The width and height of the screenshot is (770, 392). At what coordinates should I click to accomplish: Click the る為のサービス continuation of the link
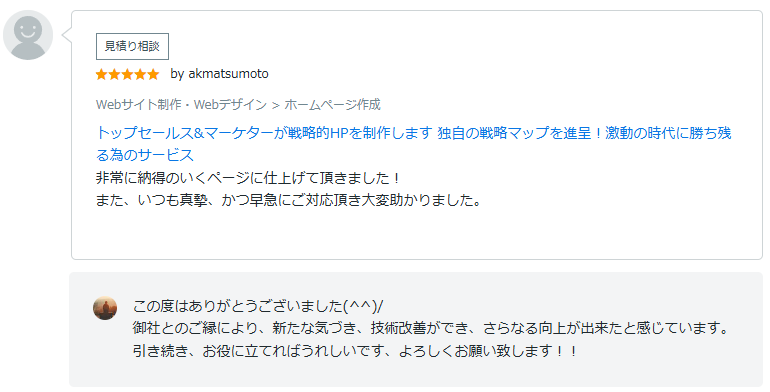(x=145, y=155)
